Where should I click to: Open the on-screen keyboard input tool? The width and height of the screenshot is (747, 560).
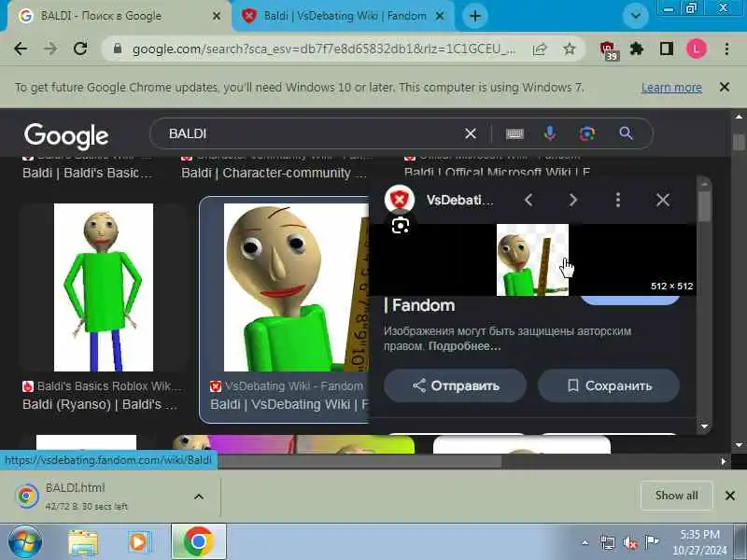[514, 134]
